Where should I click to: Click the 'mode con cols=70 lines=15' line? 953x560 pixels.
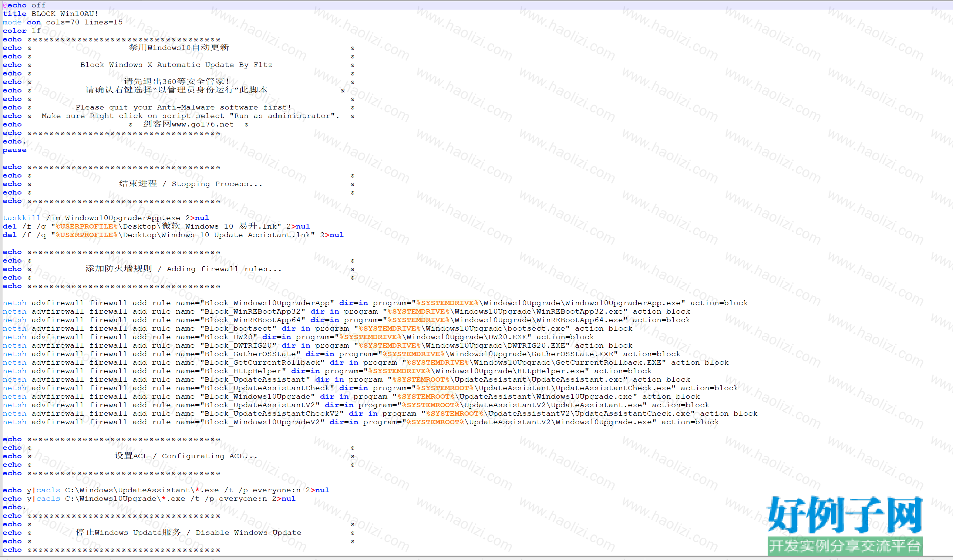(63, 22)
